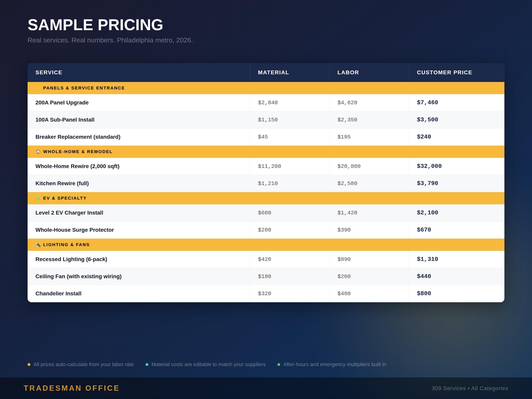Click the $800 chandelier customer price

424,294
